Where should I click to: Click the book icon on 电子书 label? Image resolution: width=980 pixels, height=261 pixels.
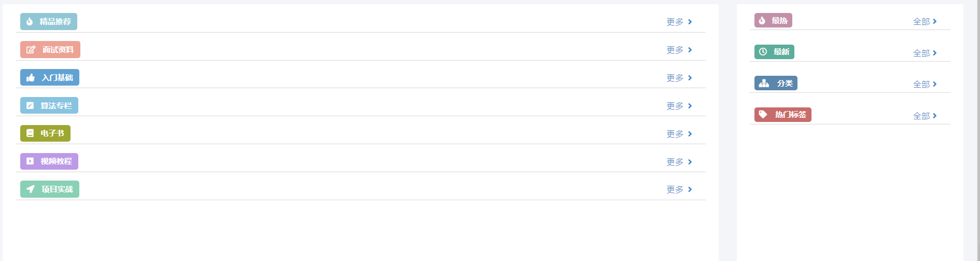point(30,133)
